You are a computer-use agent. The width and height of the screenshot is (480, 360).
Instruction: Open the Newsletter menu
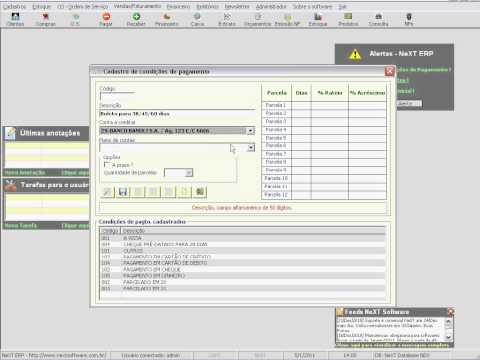click(x=237, y=7)
